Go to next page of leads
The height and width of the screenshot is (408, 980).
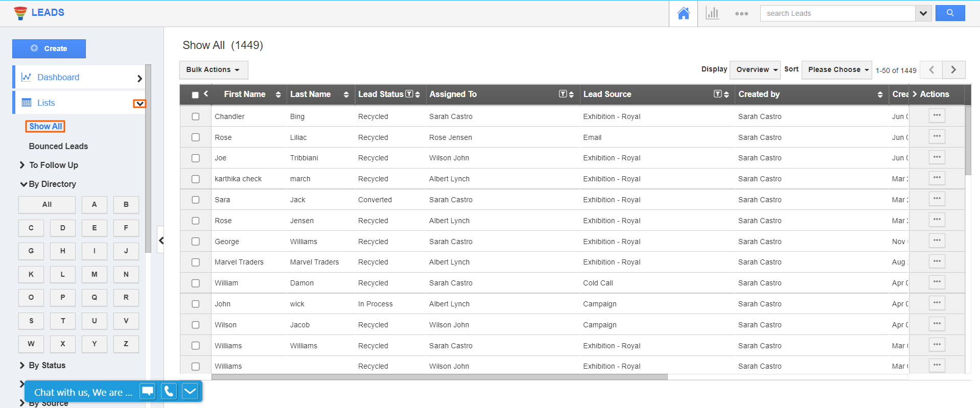click(953, 70)
